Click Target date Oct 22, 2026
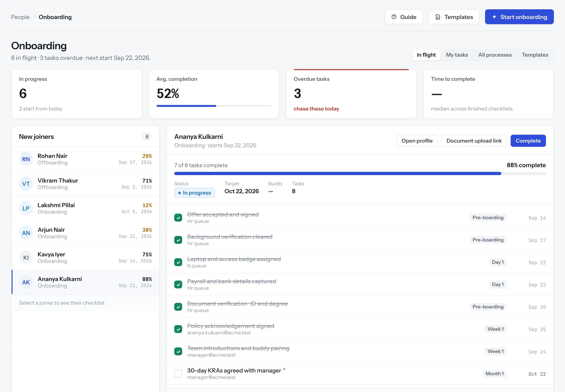 click(241, 191)
